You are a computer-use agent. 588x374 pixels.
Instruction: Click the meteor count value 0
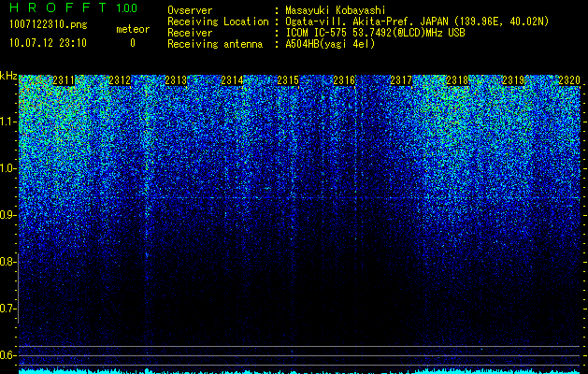coord(133,43)
